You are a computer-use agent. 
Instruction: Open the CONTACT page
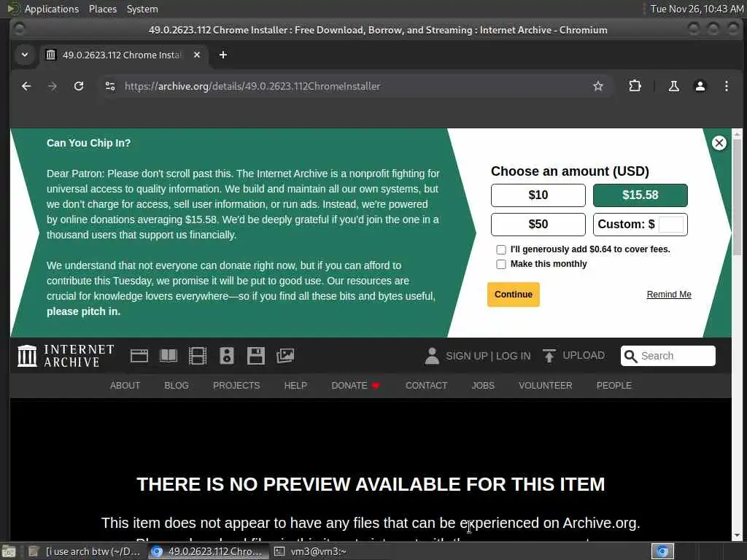pos(426,386)
